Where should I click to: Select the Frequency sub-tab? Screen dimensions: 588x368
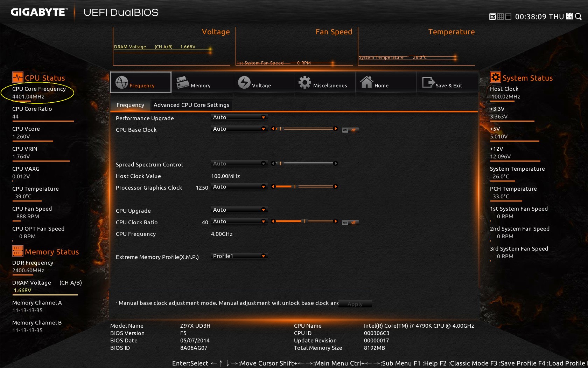[x=130, y=105]
